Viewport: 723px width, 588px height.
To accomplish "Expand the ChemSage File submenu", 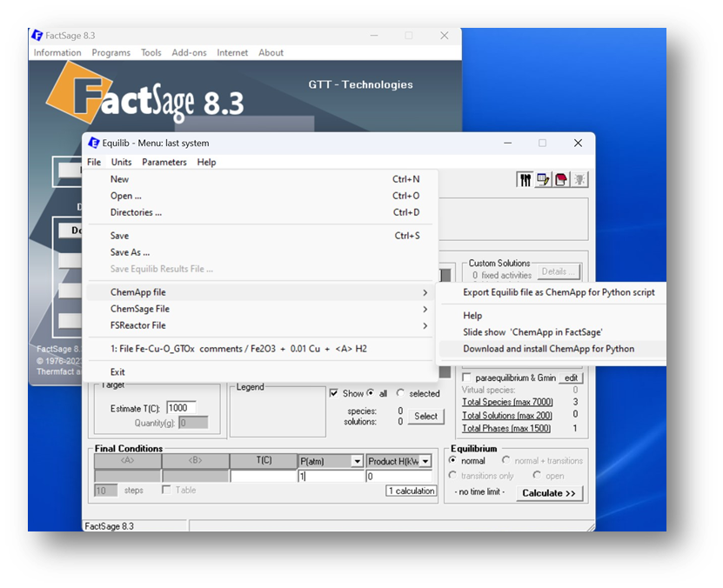I will click(259, 309).
